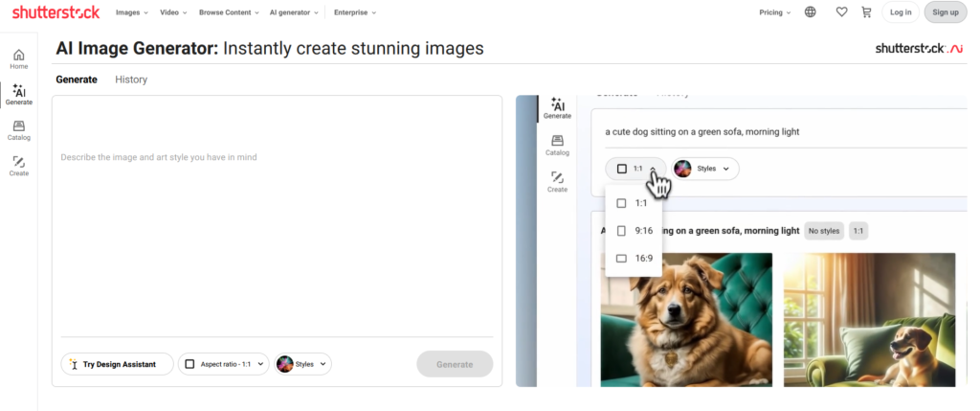Click AI Generate icon in the preview image
980x411 pixels.
click(x=557, y=107)
